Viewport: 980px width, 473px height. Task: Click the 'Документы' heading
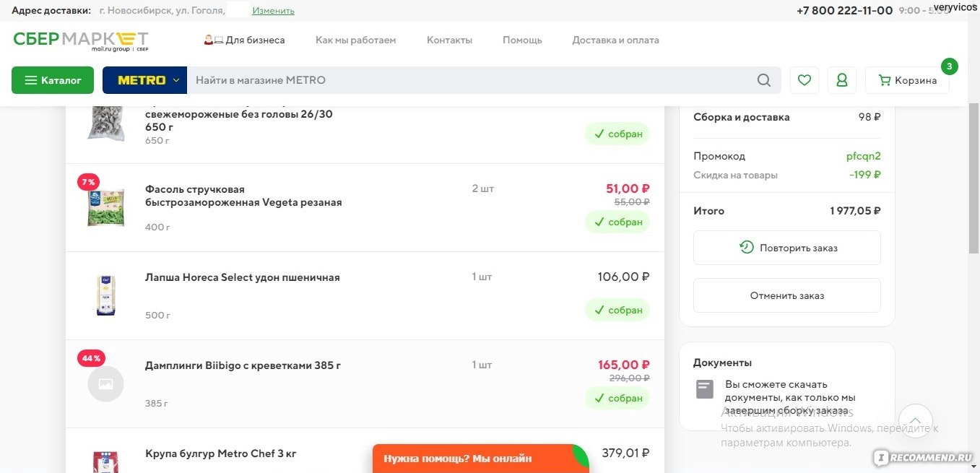[722, 363]
